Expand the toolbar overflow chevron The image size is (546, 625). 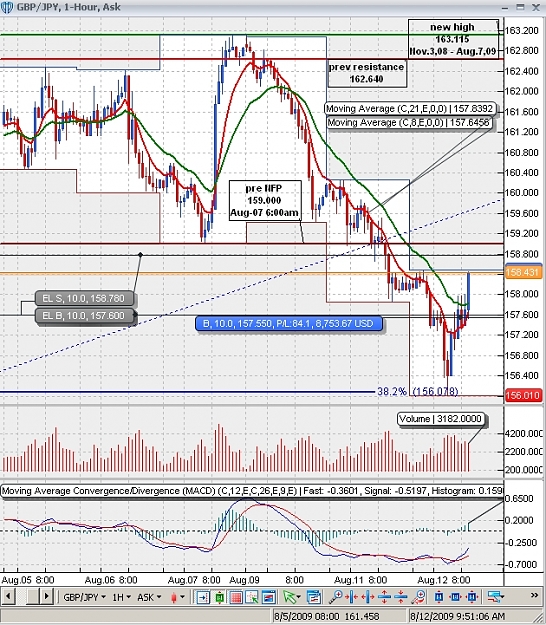click(534, 596)
